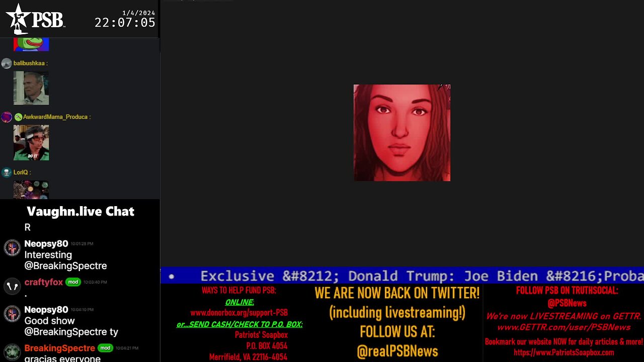Image resolution: width=644 pixels, height=362 pixels.
Task: Click the 'gracias everyone' chat message
Action: pyautogui.click(x=62, y=358)
